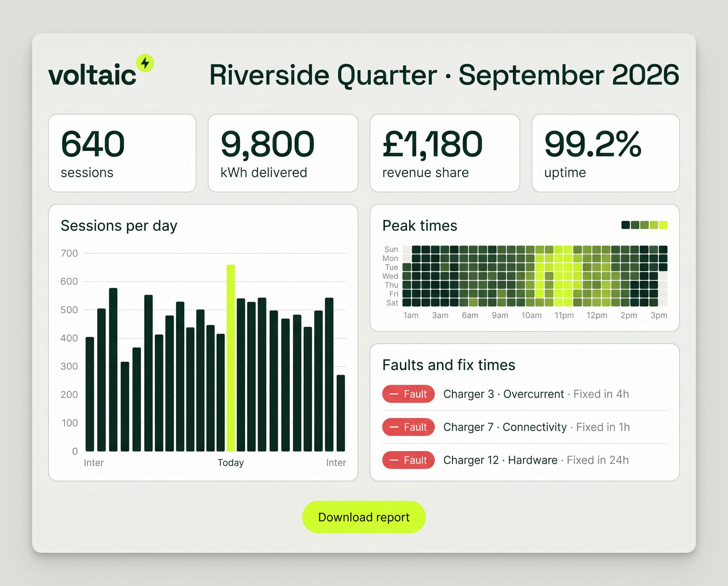Click the Charger 12 Hardware fault row text
728x586 pixels.
(x=536, y=460)
